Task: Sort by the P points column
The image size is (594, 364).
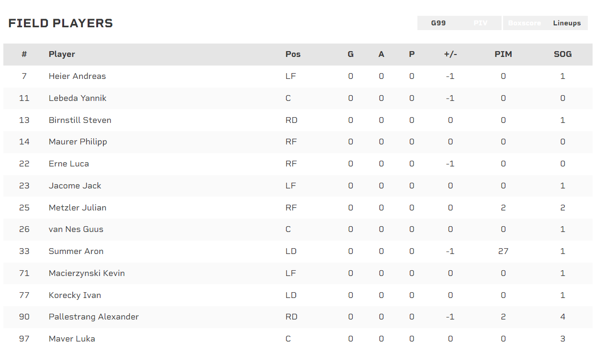Action: (x=412, y=54)
